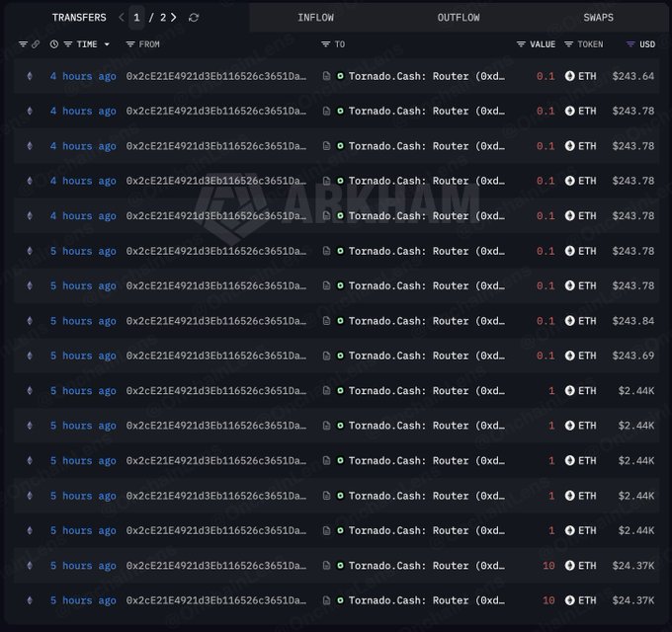Switch to the OUTFLOW tab
This screenshot has width=672, height=632.
[x=459, y=18]
